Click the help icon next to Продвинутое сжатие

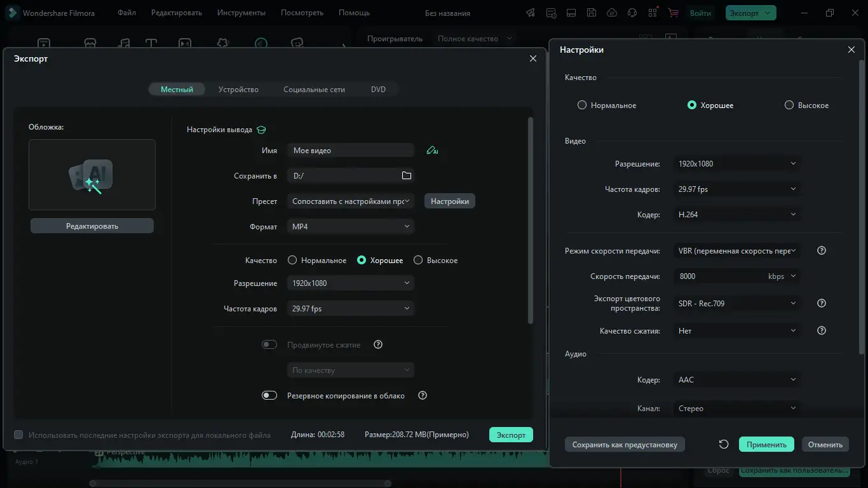tap(378, 344)
